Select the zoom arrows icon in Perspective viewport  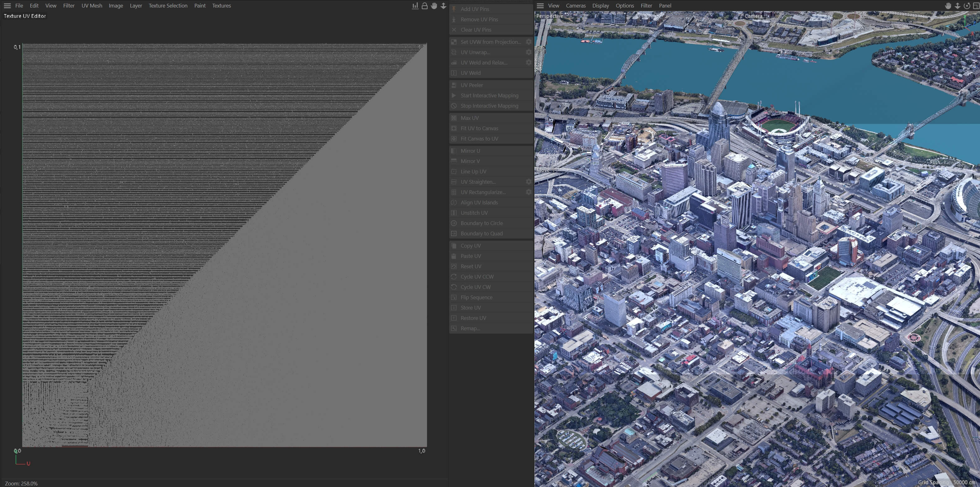(957, 6)
